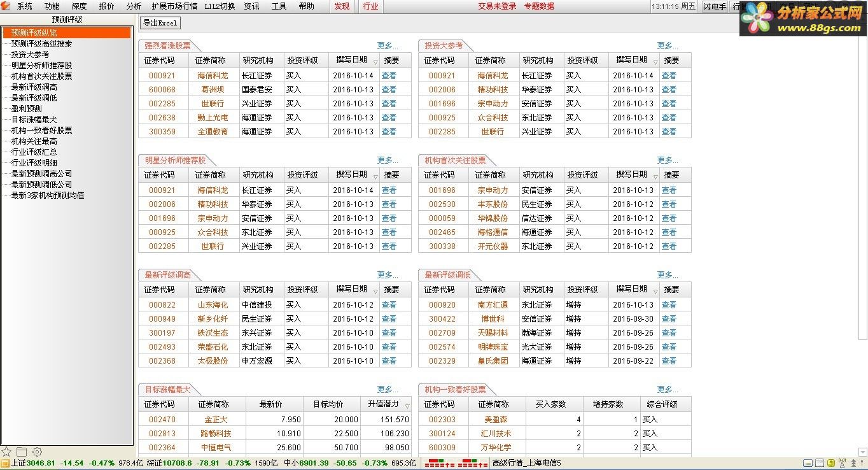Click 深证 index value 10708.6 in status bar

pyautogui.click(x=177, y=464)
